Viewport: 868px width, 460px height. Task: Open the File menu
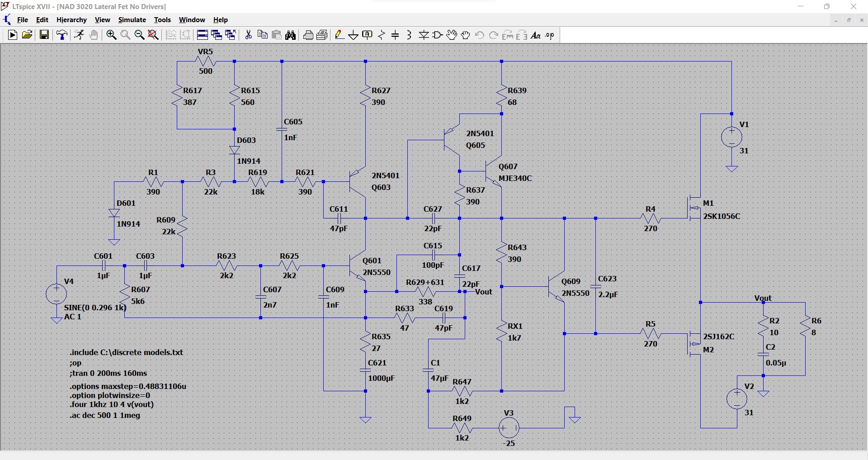(x=23, y=20)
